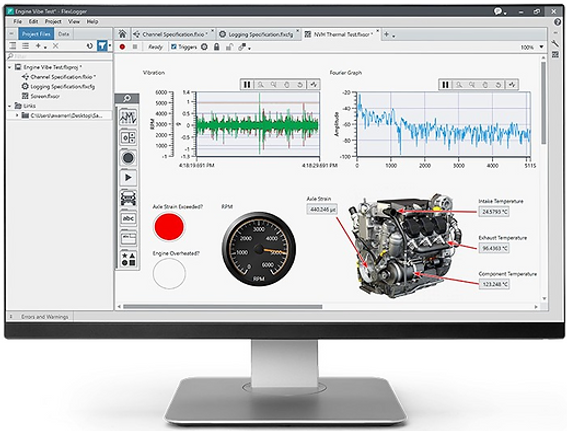This screenshot has height=431, width=567.
Task: Toggle the Triggers checkbox
Action: click(x=174, y=47)
